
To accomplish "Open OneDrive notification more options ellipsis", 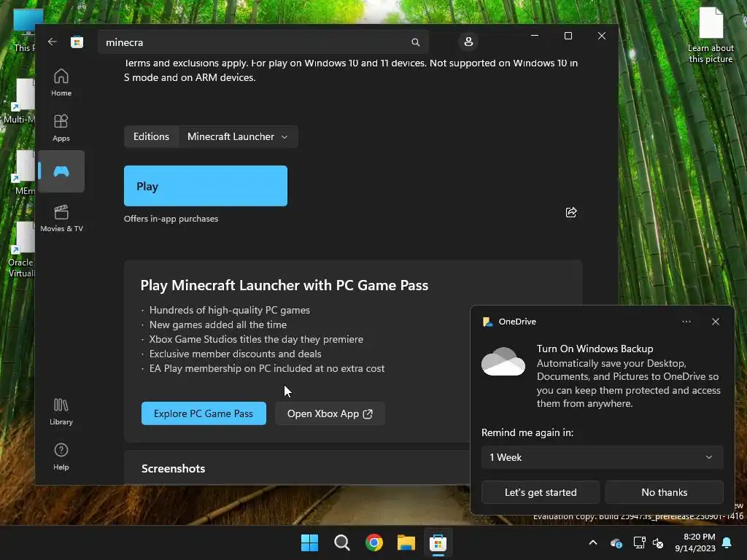I will pyautogui.click(x=686, y=322).
